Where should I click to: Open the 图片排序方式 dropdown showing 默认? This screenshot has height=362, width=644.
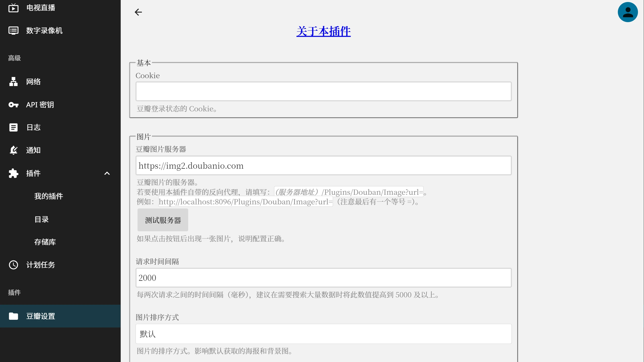point(324,334)
